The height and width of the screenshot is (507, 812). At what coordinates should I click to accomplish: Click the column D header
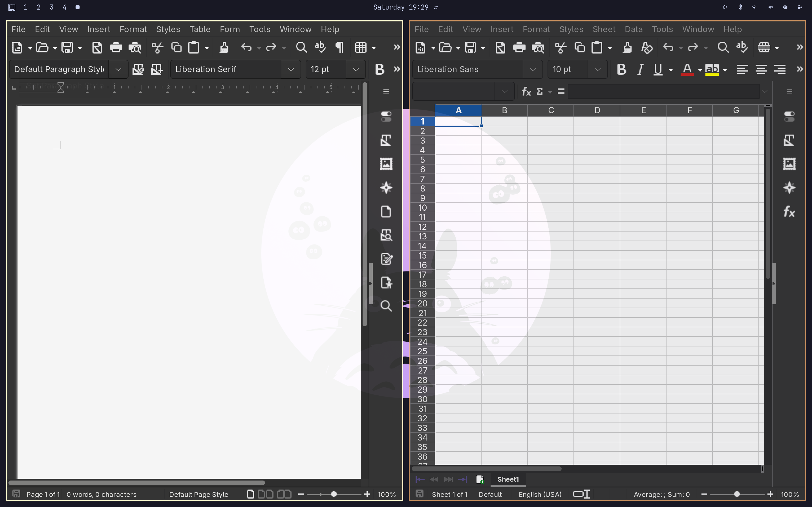tap(597, 110)
